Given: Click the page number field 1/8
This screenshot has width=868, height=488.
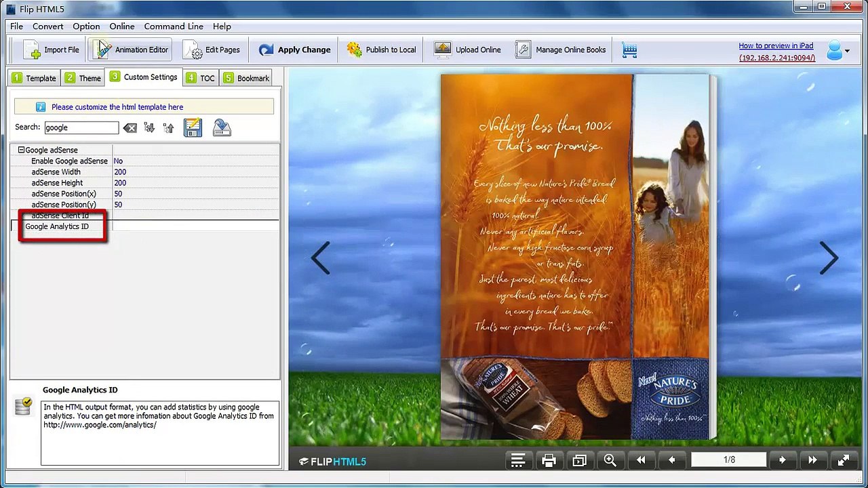Looking at the screenshot, I should [x=729, y=460].
